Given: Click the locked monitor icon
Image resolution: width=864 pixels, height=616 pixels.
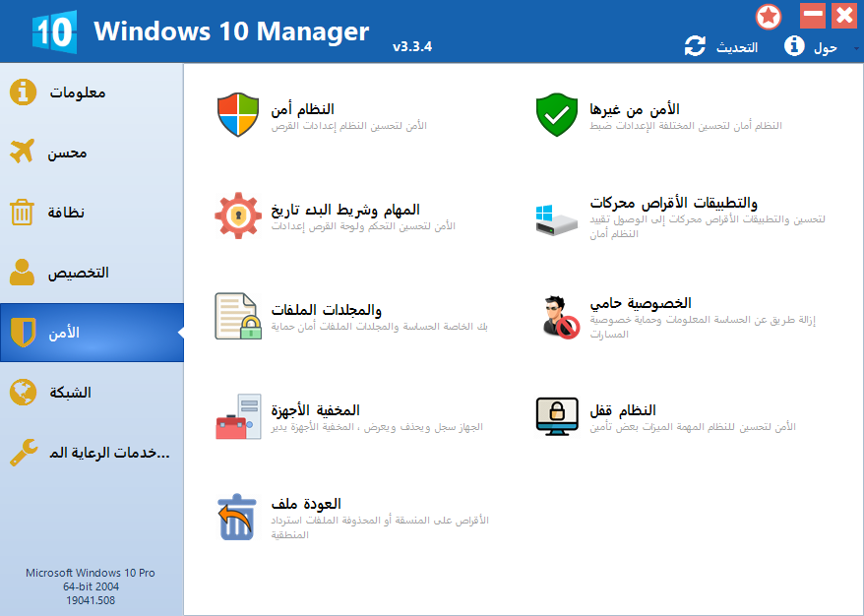Looking at the screenshot, I should 557,416.
